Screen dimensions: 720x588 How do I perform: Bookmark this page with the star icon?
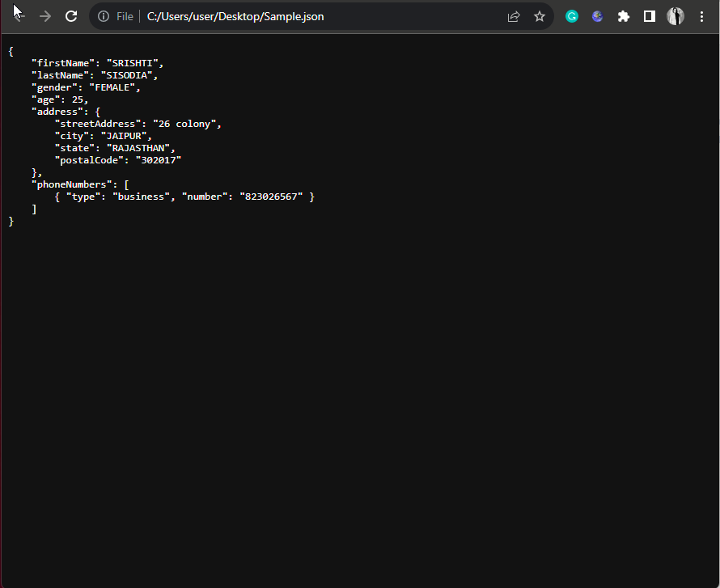coord(540,16)
